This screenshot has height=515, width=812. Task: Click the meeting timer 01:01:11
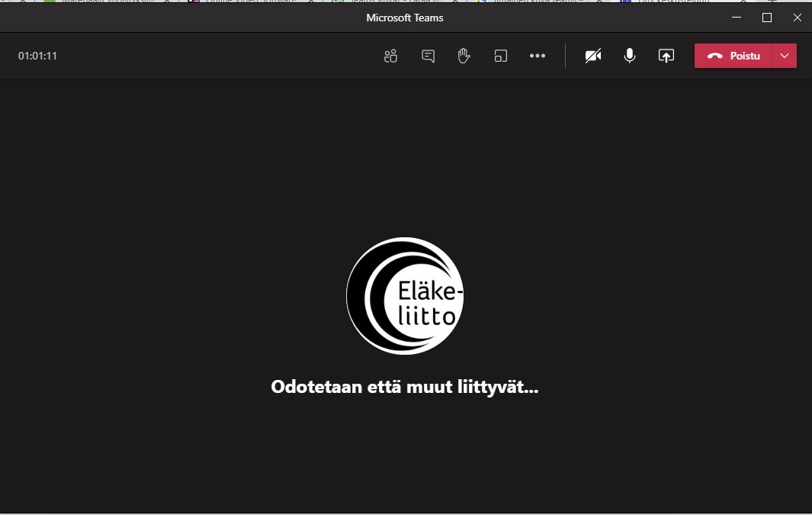tap(38, 56)
